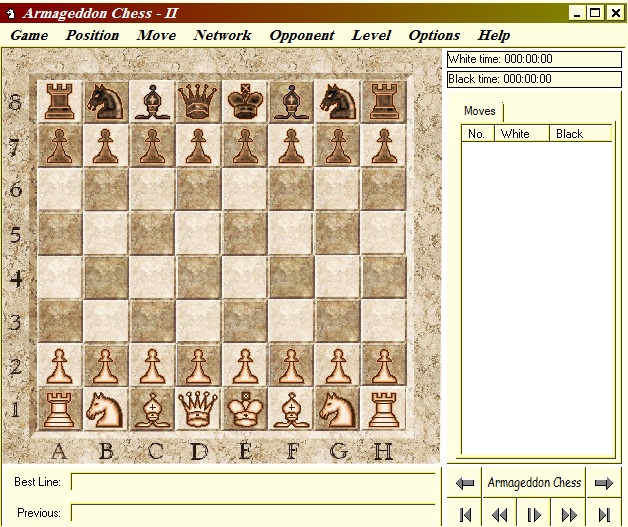The image size is (628, 527).
Task: Select the white bishop on F1
Action: pyautogui.click(x=291, y=409)
